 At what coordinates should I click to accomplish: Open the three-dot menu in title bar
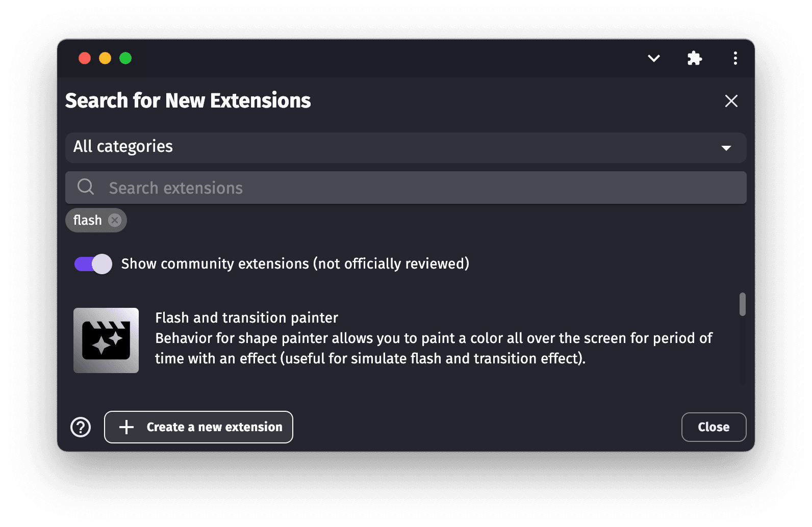point(735,58)
